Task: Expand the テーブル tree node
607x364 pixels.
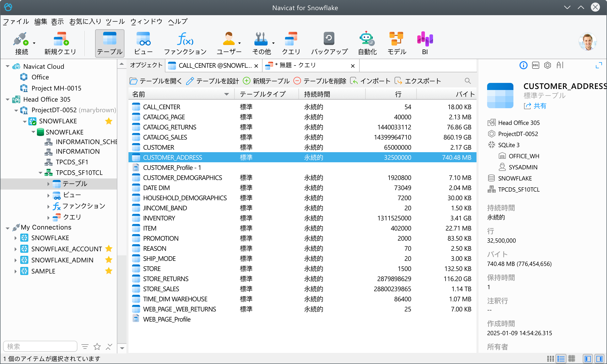Action: (48, 184)
